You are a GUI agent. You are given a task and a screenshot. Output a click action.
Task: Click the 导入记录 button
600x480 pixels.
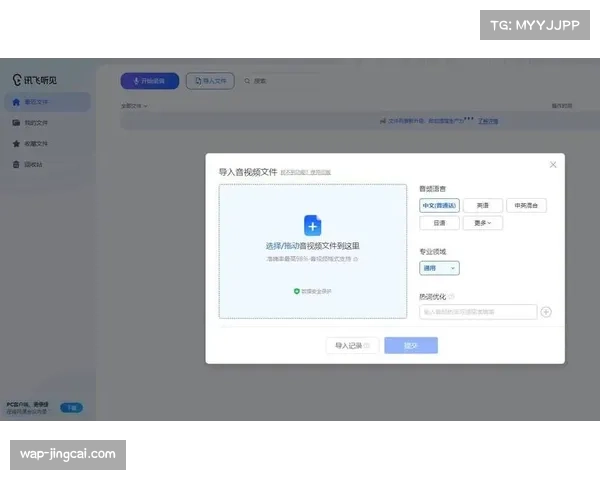[x=352, y=346]
